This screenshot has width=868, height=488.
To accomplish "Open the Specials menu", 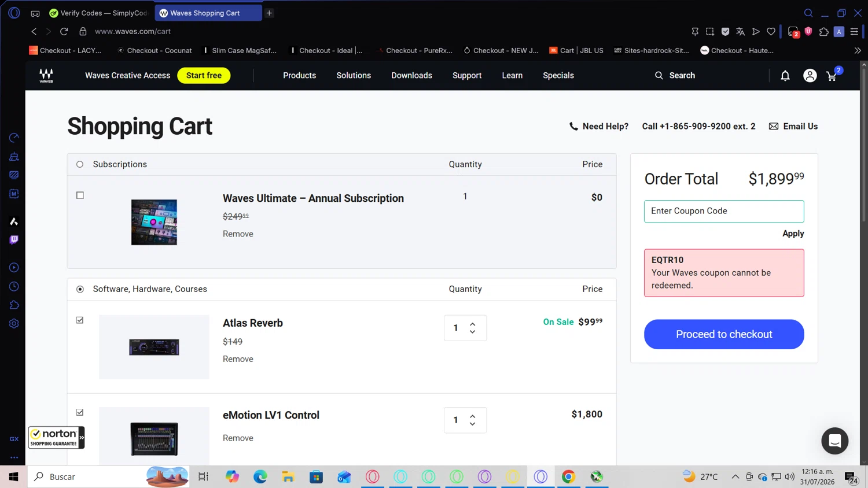I will (558, 75).
